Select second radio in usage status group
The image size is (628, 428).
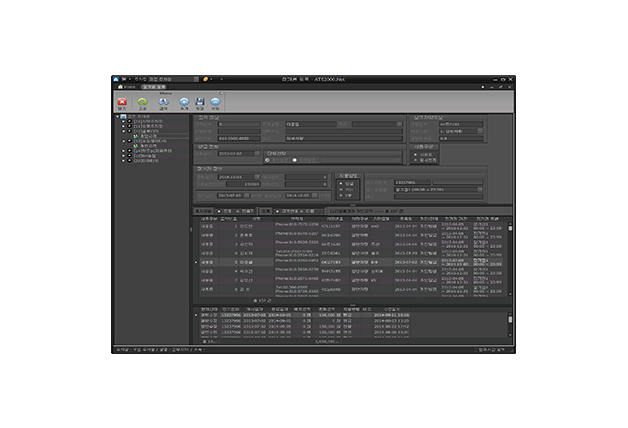point(415,160)
